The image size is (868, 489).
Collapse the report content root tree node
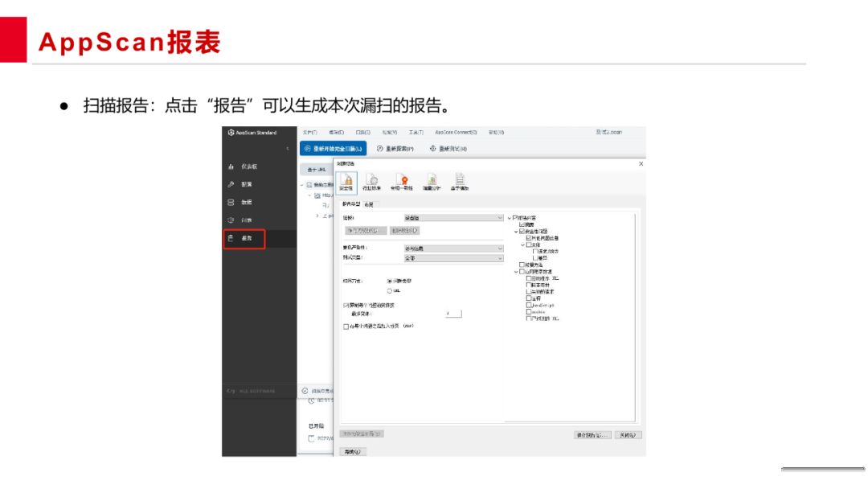click(510, 218)
